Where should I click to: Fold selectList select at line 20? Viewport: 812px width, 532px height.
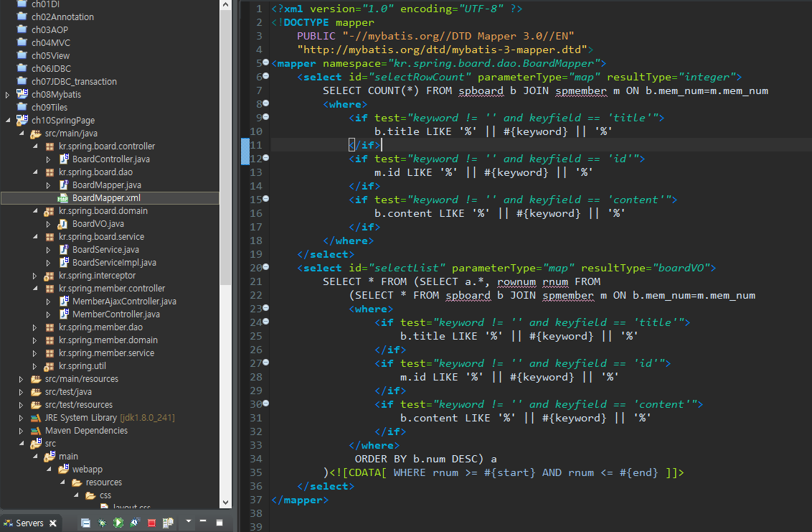pos(265,267)
